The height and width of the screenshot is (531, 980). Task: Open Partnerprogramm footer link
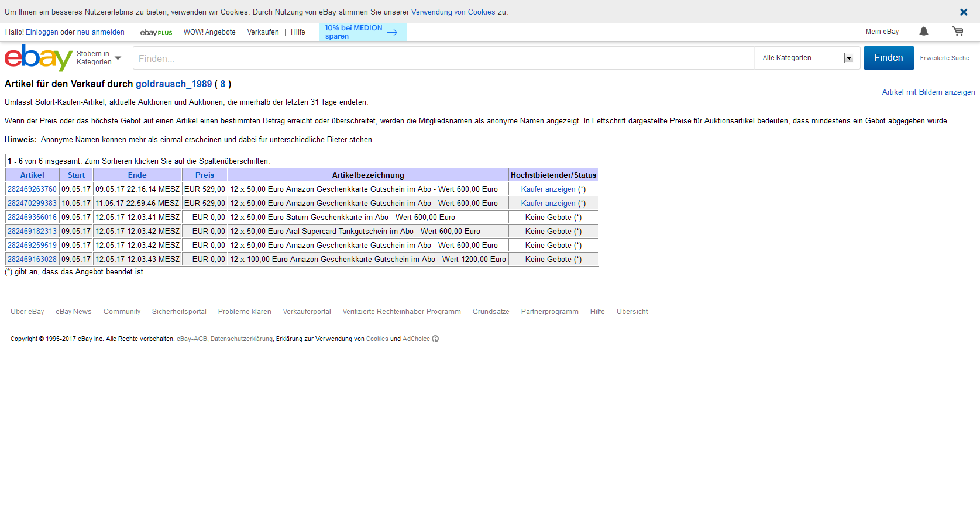(550, 312)
